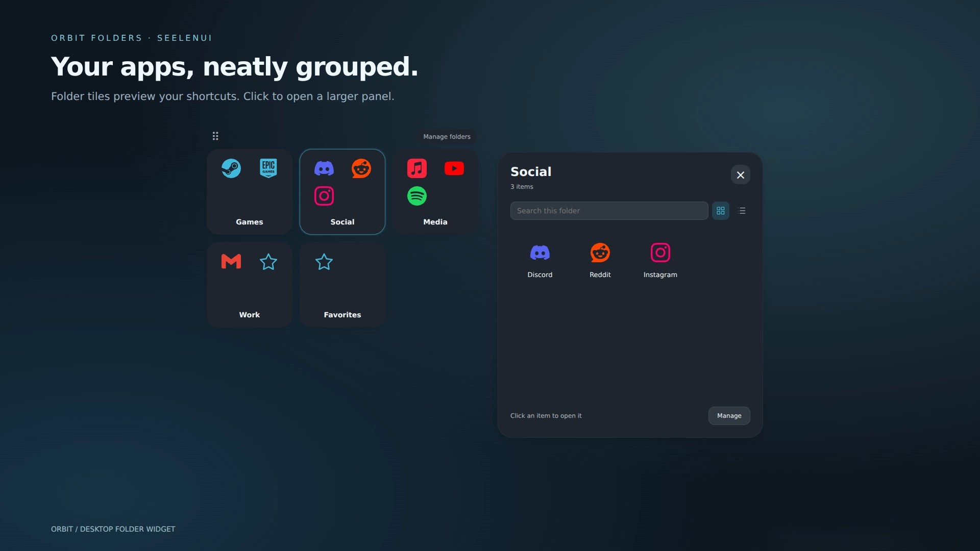
Task: Click the '3 items' count text
Action: coord(522,187)
